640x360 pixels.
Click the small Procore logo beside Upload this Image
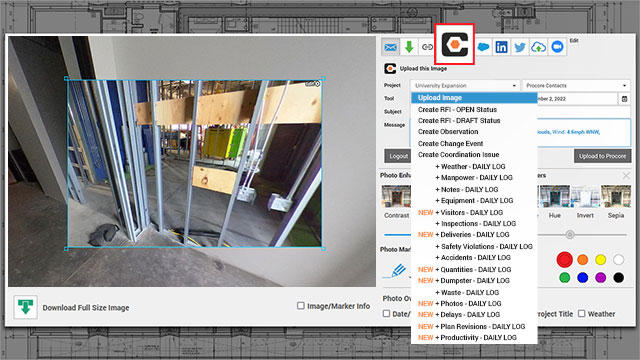pyautogui.click(x=390, y=68)
